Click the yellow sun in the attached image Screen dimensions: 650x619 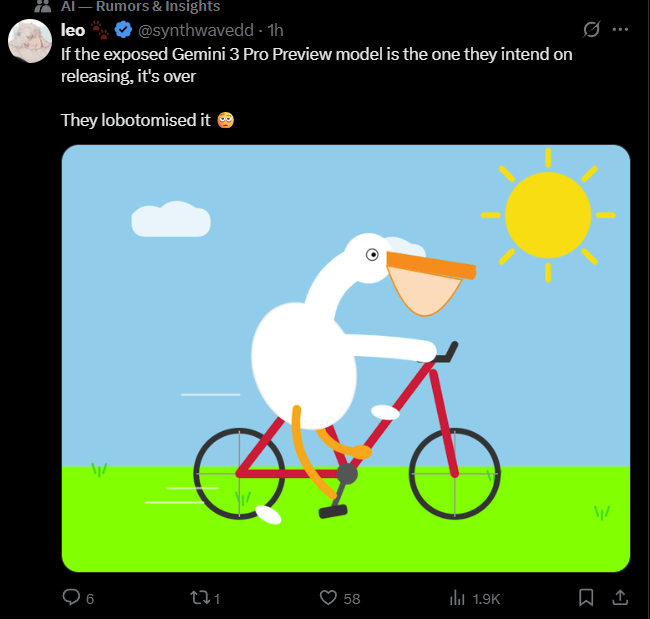(547, 215)
